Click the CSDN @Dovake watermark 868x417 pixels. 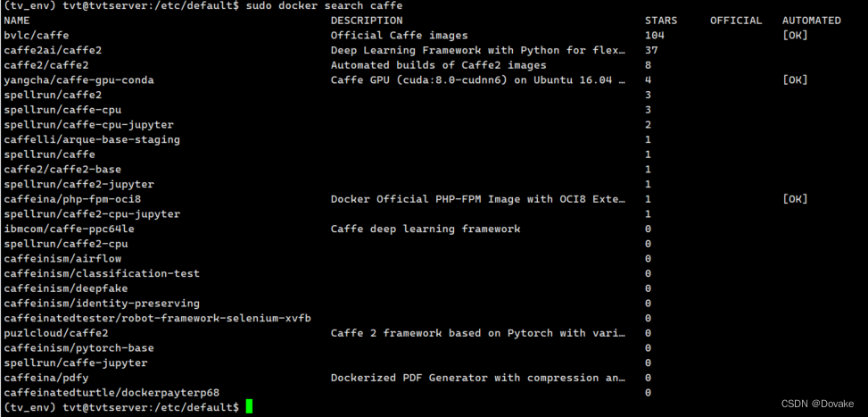point(818,404)
